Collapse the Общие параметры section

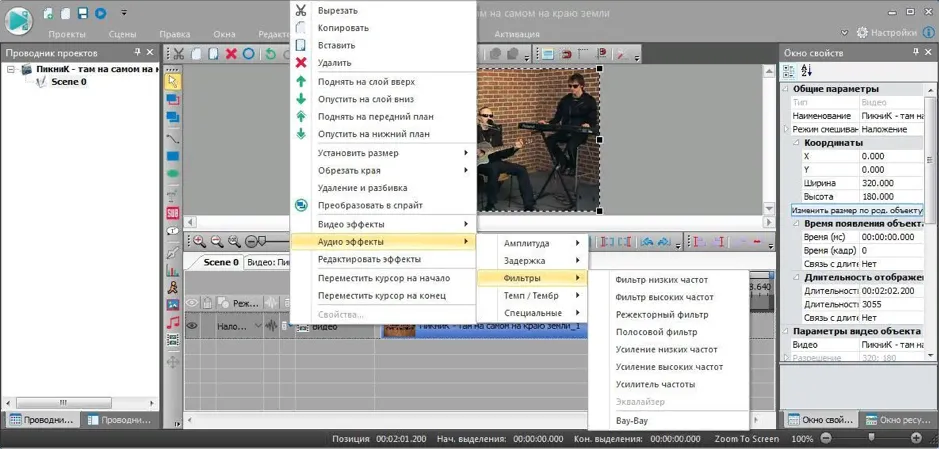tap(786, 89)
